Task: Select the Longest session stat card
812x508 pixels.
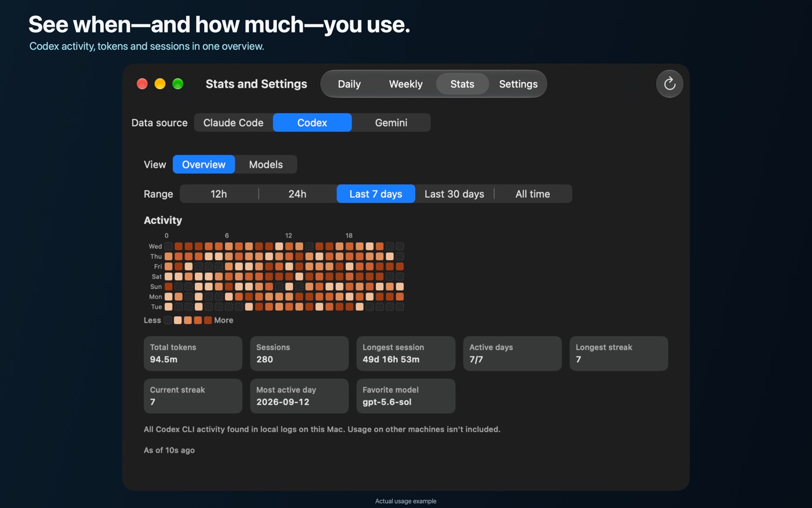Action: (406, 354)
